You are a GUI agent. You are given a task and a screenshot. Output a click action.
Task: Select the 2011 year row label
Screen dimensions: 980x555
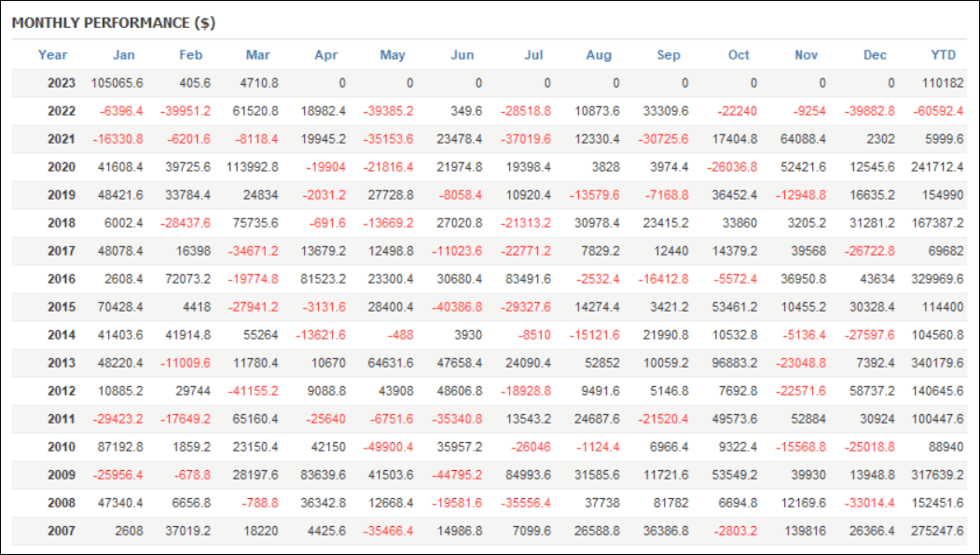point(62,419)
